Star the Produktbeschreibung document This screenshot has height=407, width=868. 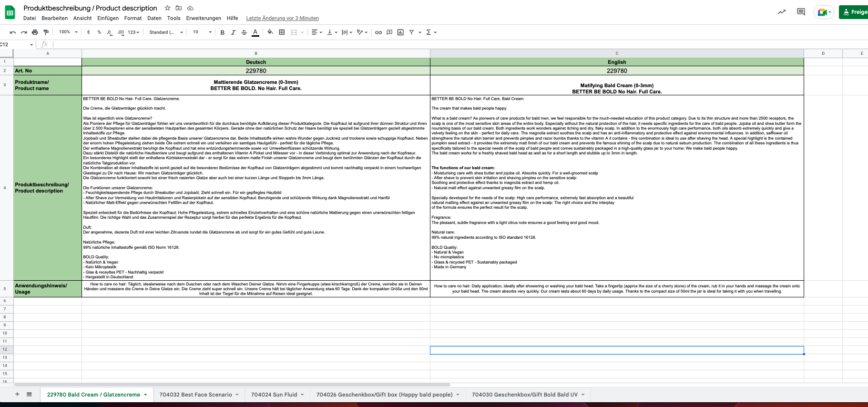[x=167, y=8]
